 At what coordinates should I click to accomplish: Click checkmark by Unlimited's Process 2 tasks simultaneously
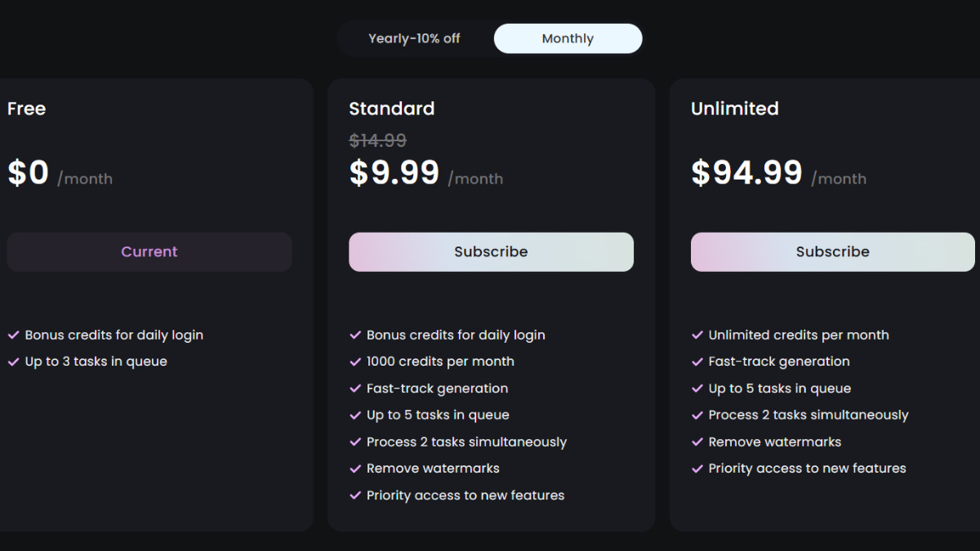[x=697, y=415]
